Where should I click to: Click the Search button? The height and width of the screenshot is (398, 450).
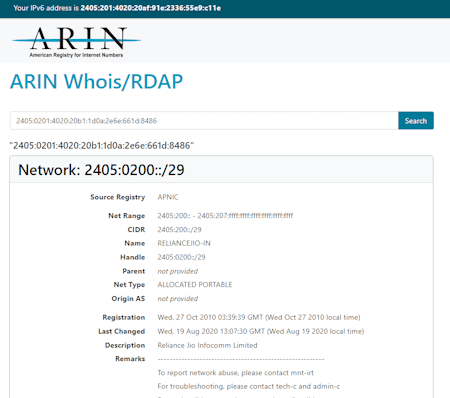coord(416,121)
